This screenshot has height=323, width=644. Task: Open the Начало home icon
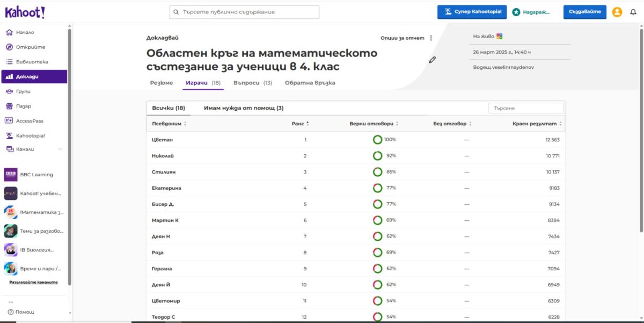[x=9, y=32]
